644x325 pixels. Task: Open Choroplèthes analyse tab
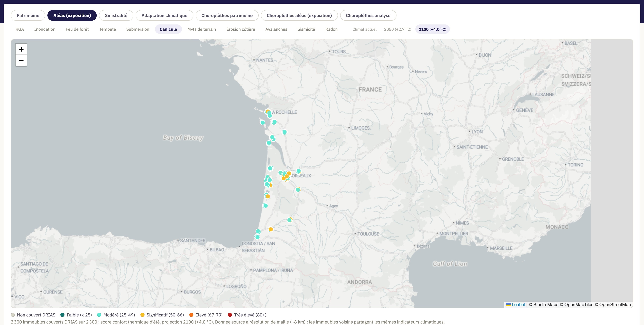point(368,16)
